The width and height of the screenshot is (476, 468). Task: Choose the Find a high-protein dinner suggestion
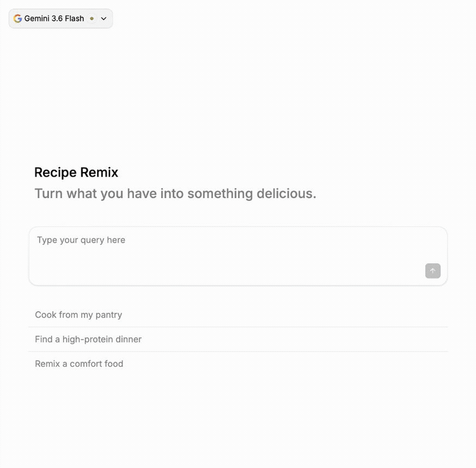point(238,340)
